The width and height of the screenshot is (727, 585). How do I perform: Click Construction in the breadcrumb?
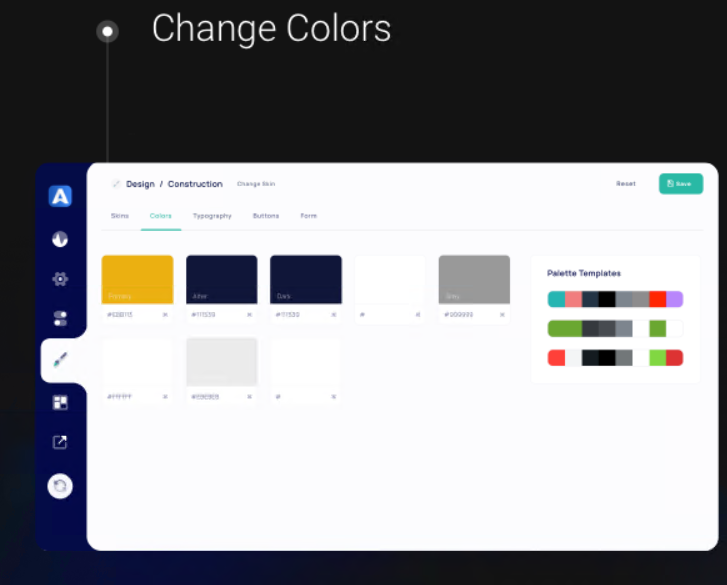coord(195,184)
